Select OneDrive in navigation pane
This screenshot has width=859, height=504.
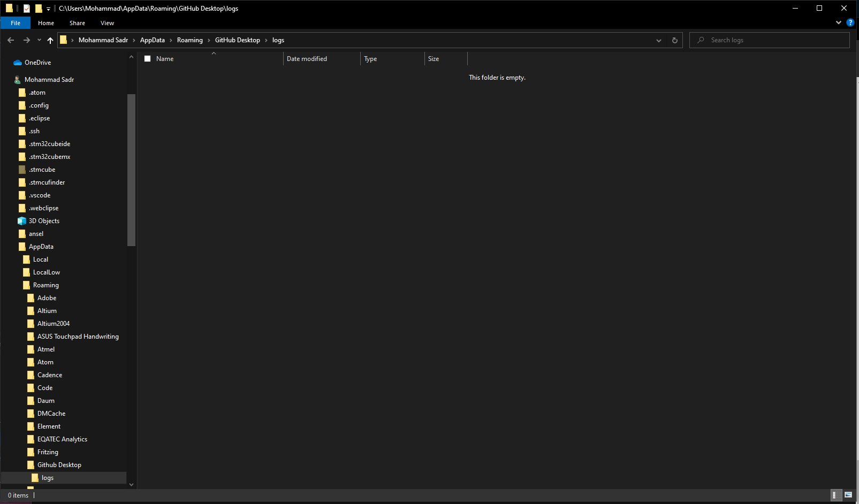(x=37, y=63)
